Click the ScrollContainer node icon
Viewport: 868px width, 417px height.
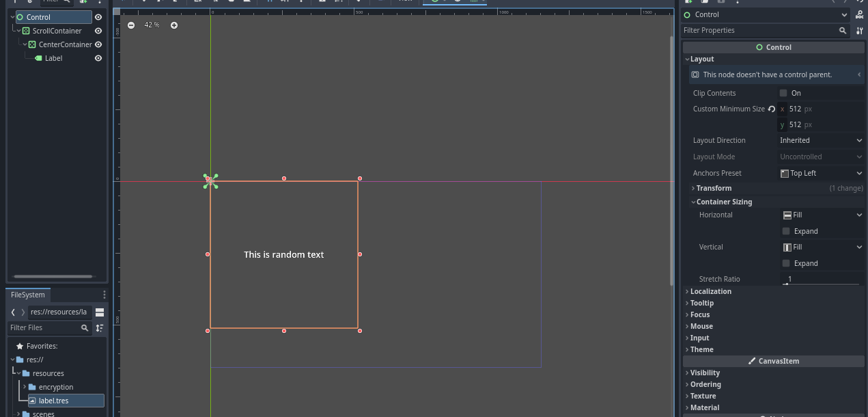(x=26, y=31)
